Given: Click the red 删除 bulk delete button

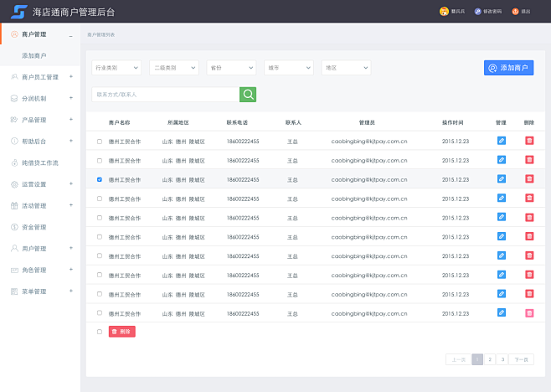Looking at the screenshot, I should pos(122,332).
